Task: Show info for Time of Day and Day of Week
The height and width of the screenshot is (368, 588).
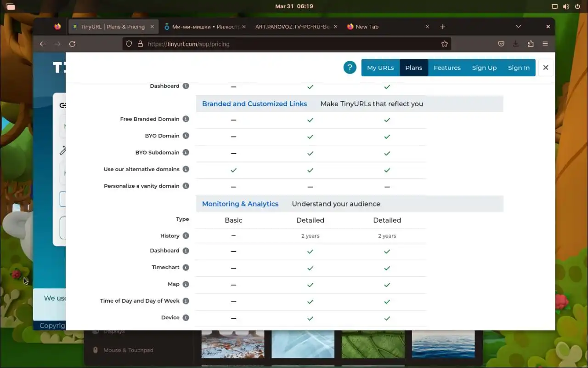Action: coord(186,301)
